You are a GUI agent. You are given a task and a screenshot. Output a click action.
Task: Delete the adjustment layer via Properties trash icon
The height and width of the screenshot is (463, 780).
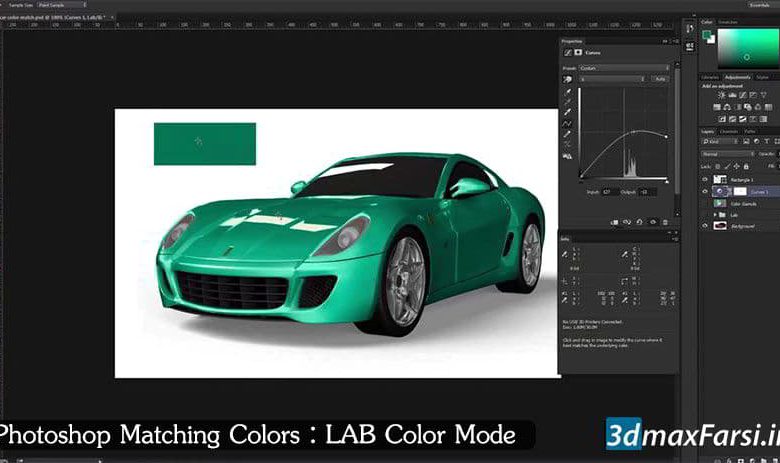pyautogui.click(x=665, y=222)
